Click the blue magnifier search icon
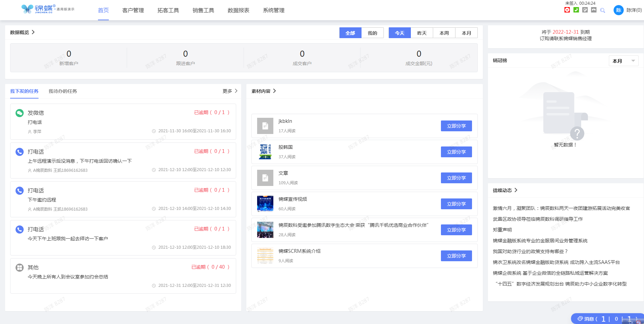The width and height of the screenshot is (644, 324). [602, 10]
